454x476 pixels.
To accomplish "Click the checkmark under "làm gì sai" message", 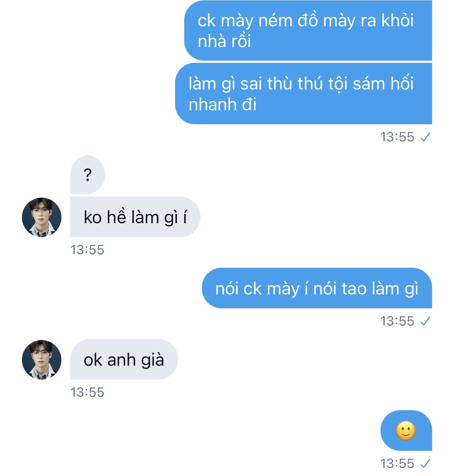I will 425,137.
